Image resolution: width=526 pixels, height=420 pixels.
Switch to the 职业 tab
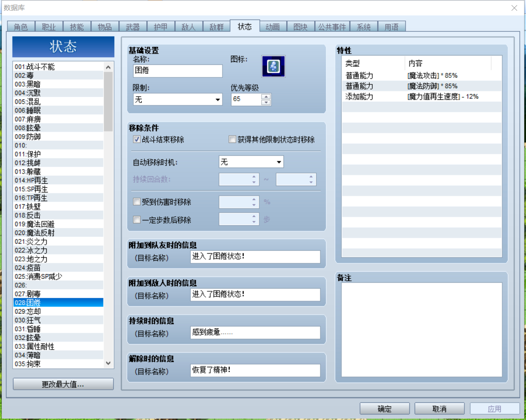point(48,27)
